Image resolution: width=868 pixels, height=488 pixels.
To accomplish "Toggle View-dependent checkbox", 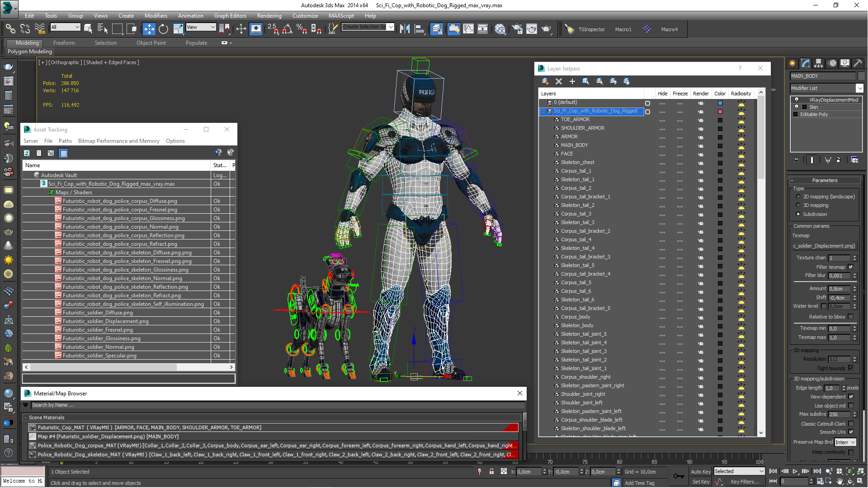I will click(x=851, y=397).
